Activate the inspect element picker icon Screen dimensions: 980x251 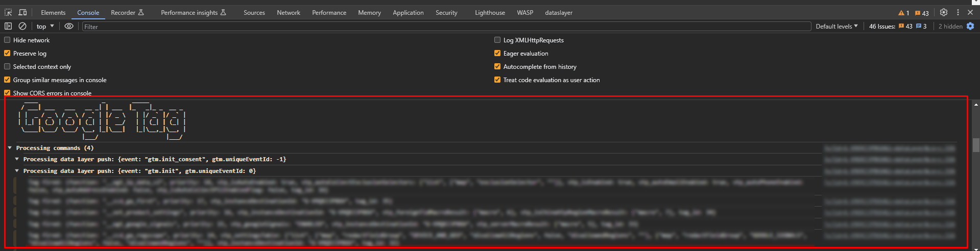pyautogui.click(x=8, y=12)
